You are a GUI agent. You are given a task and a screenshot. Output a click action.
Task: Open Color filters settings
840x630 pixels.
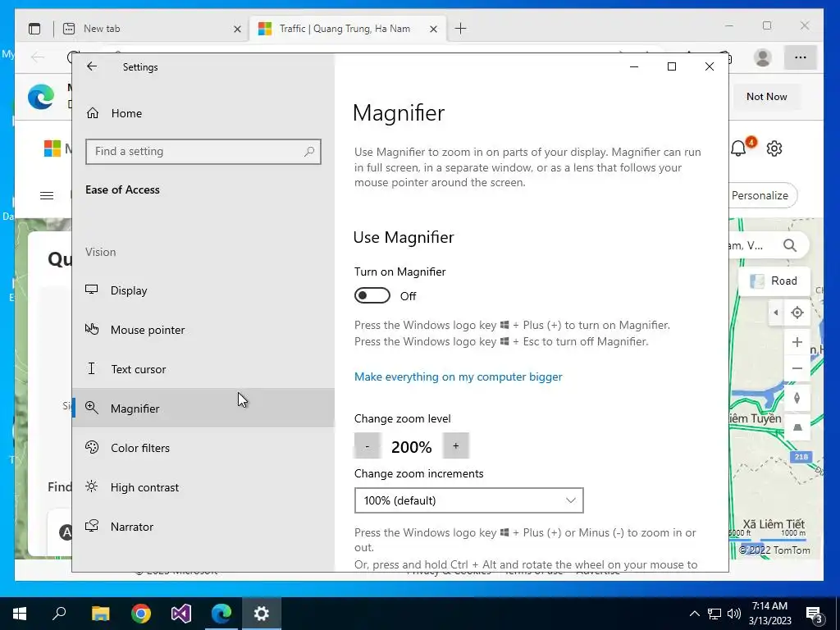(x=203, y=448)
